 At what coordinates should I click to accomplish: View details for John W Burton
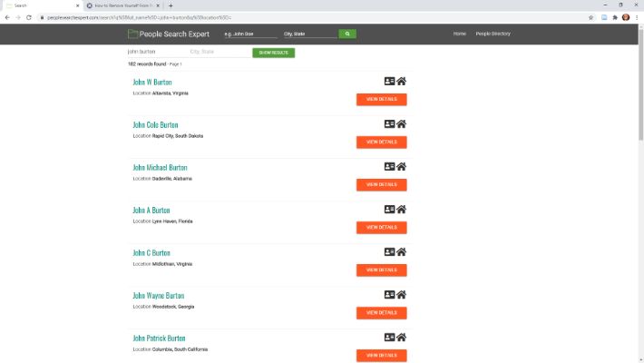click(x=382, y=100)
